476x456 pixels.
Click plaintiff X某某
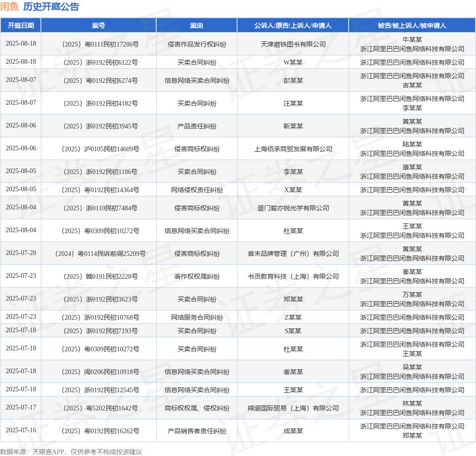(293, 190)
